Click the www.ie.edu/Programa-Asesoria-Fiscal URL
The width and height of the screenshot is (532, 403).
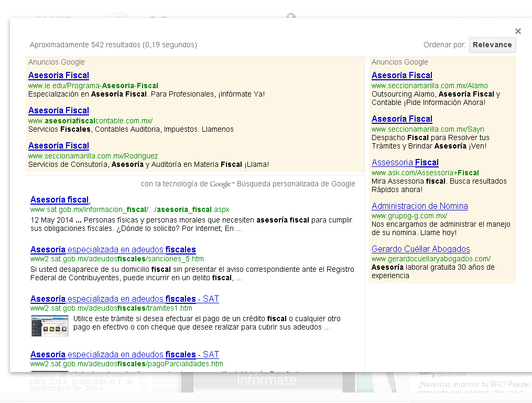[x=93, y=86]
